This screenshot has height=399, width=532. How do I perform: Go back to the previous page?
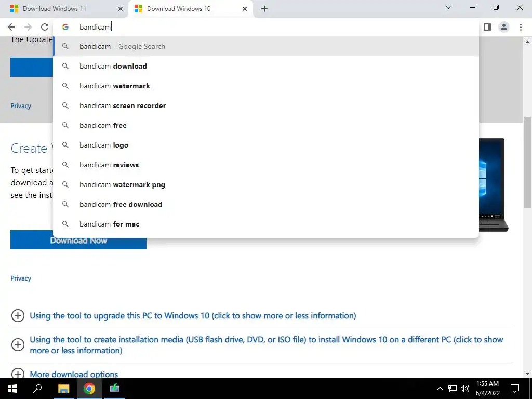point(11,27)
